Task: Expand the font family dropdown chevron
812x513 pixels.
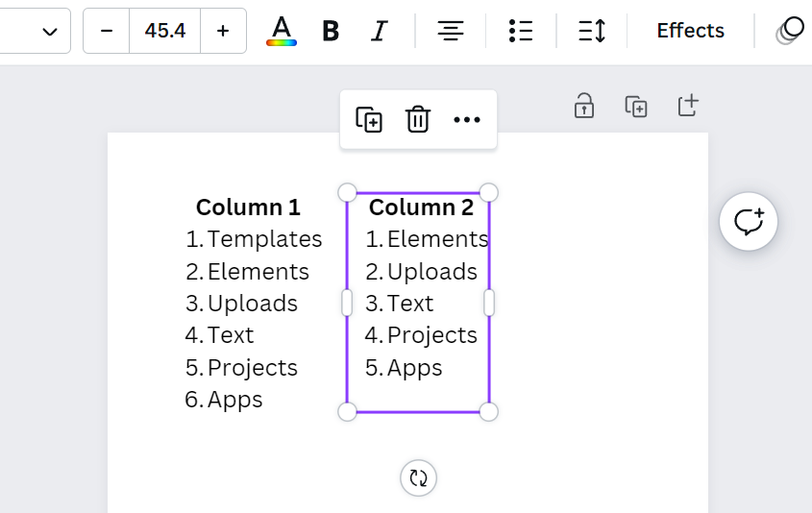Action: [50, 31]
